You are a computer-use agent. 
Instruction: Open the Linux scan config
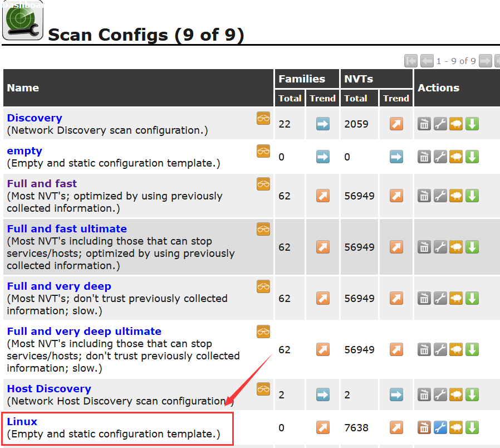click(x=22, y=421)
